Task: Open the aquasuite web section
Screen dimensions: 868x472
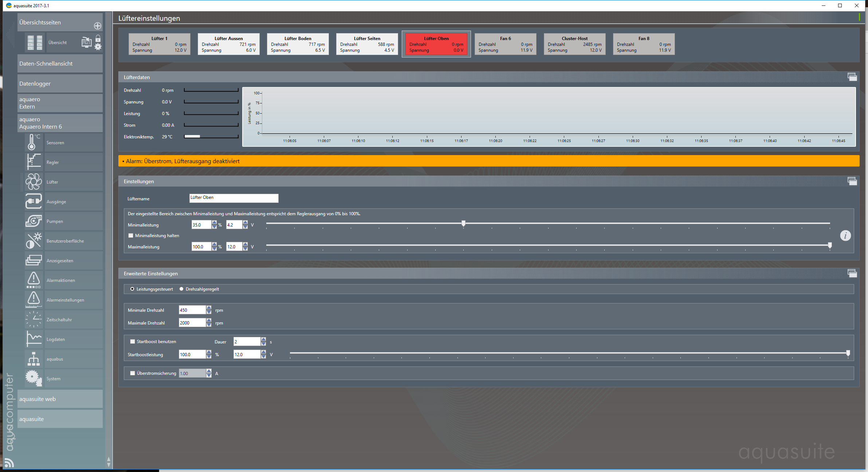Action: pos(60,399)
